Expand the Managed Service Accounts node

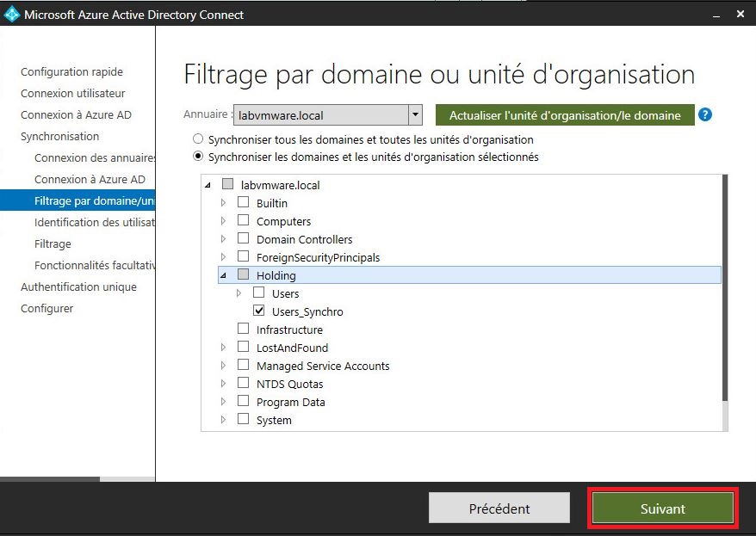pos(223,366)
